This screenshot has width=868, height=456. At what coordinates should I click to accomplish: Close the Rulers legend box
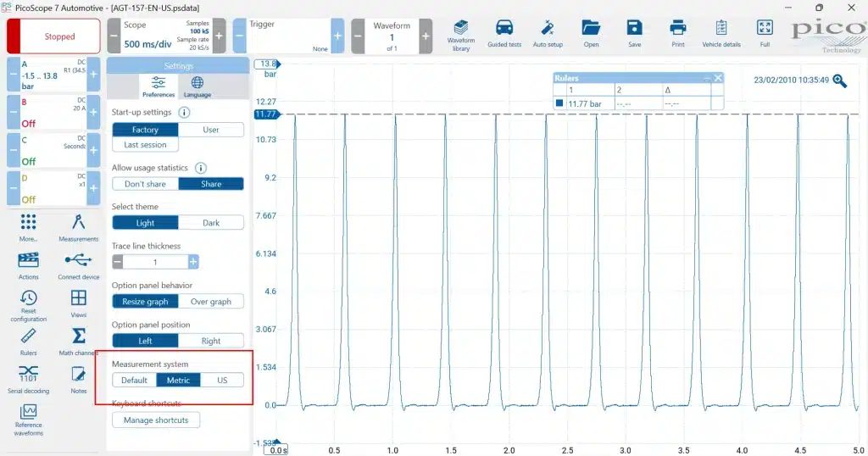point(718,78)
